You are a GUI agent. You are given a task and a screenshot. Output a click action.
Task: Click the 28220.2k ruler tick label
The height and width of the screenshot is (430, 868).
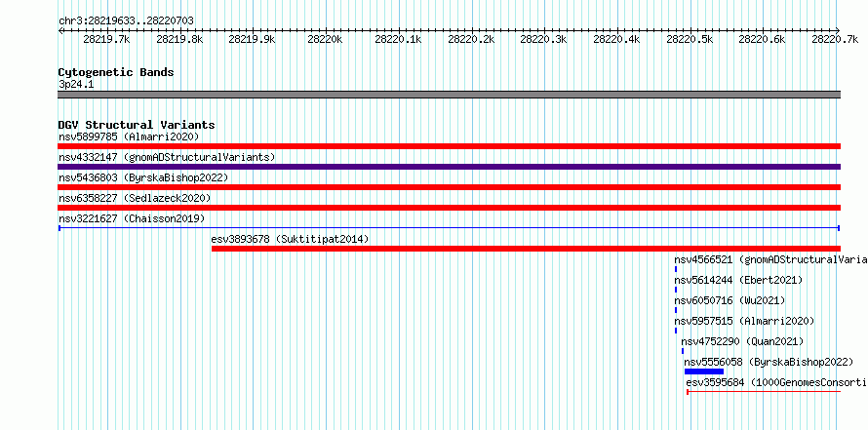tap(471, 39)
